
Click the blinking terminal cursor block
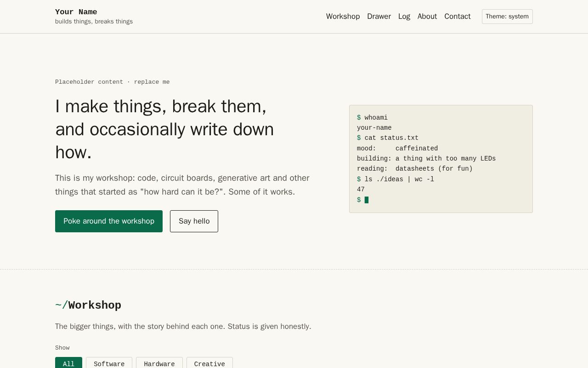click(x=367, y=200)
